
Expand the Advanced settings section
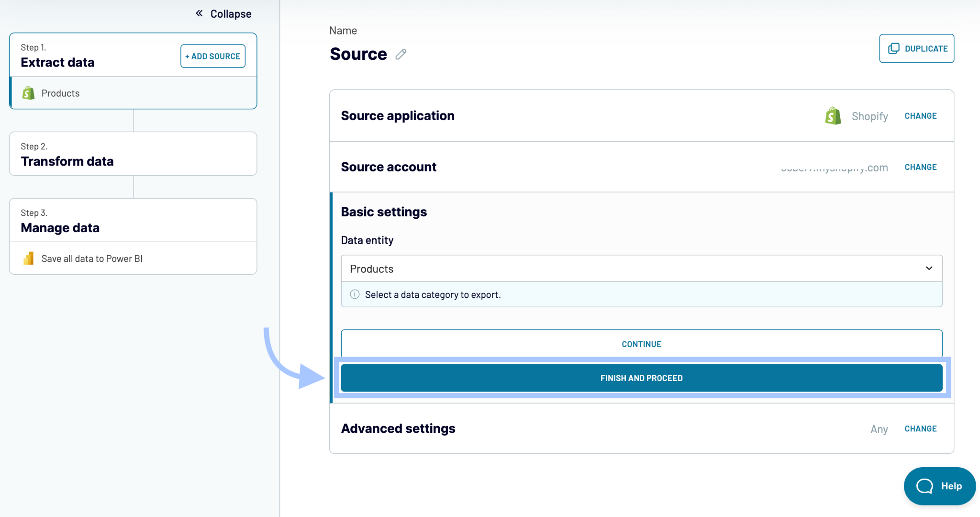point(920,428)
